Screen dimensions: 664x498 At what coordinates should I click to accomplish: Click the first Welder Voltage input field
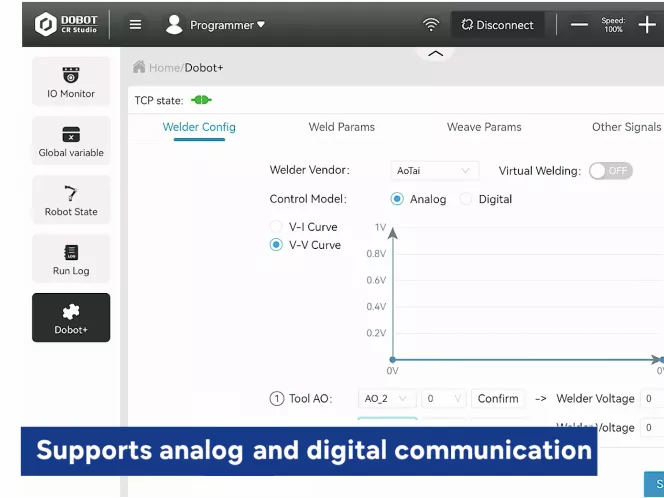tap(652, 398)
